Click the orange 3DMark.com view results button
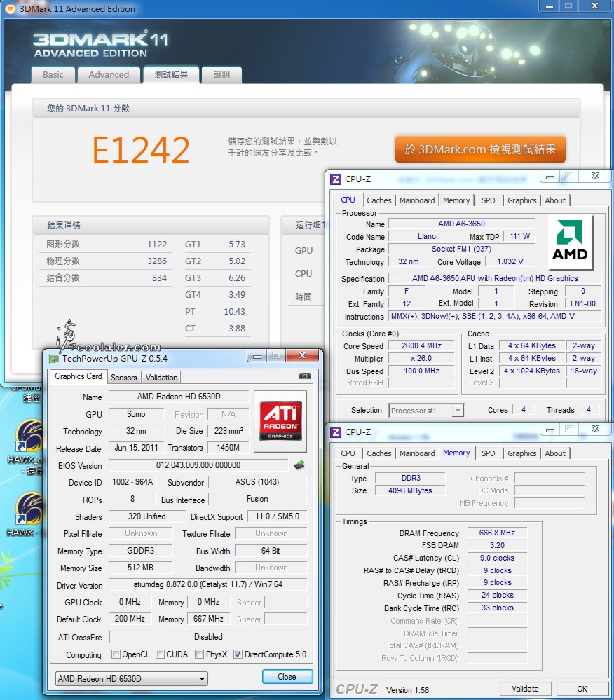 pyautogui.click(x=480, y=149)
